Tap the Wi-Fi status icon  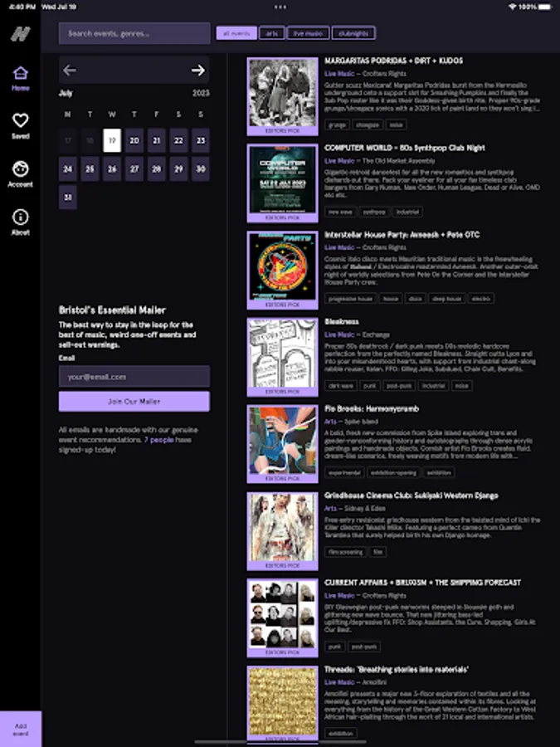pos(513,7)
